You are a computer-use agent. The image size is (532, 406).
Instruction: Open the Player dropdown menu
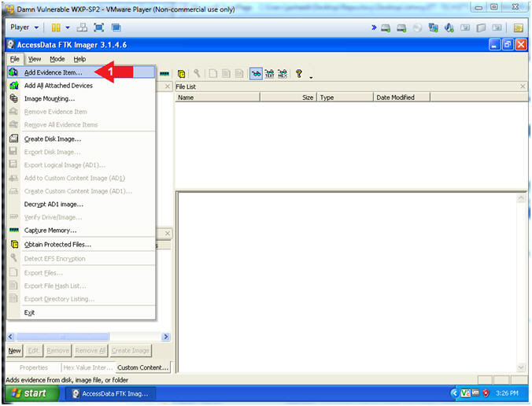coord(24,27)
